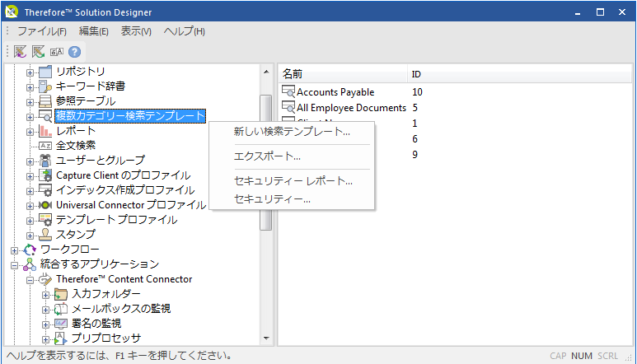Collapse the Therefore™ Content Connector node
Image resolution: width=637 pixels, height=364 pixels.
tap(30, 279)
